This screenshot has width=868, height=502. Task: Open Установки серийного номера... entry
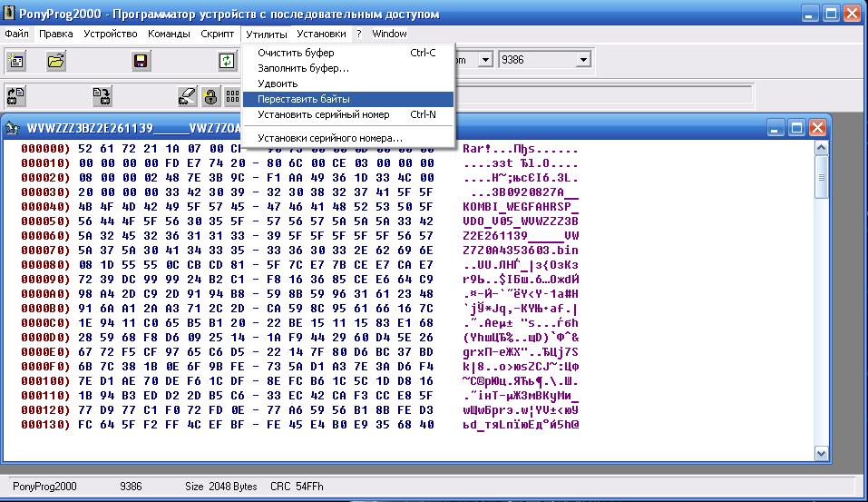[348, 138]
